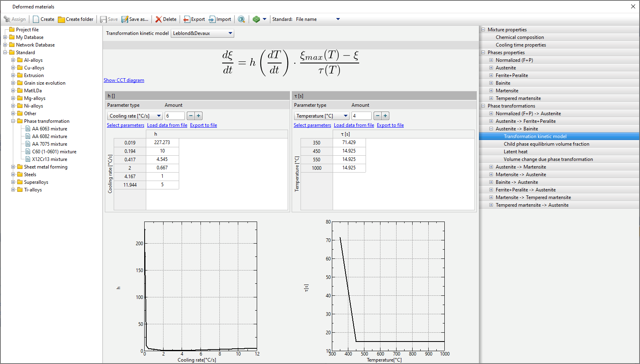Click Load data from file for h

(x=167, y=125)
